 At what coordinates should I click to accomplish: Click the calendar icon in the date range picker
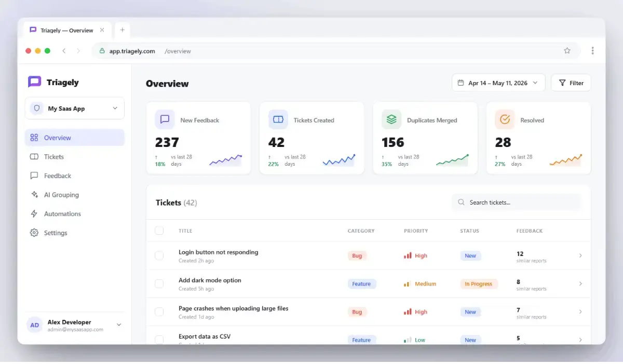coord(461,83)
